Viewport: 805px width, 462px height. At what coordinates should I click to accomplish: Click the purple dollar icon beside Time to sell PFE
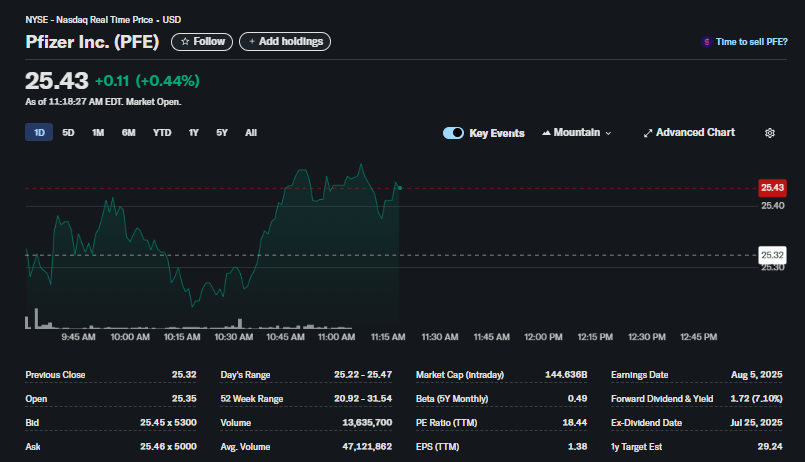point(706,42)
